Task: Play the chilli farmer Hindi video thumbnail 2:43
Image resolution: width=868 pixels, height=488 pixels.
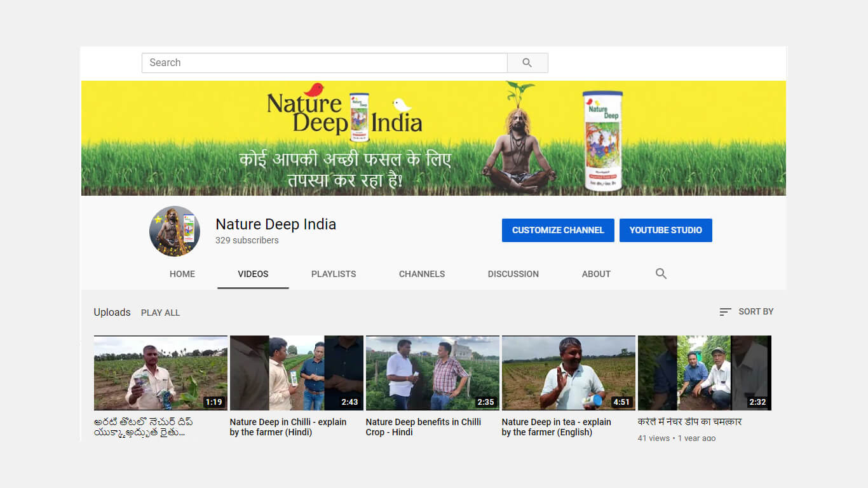Action: click(297, 373)
